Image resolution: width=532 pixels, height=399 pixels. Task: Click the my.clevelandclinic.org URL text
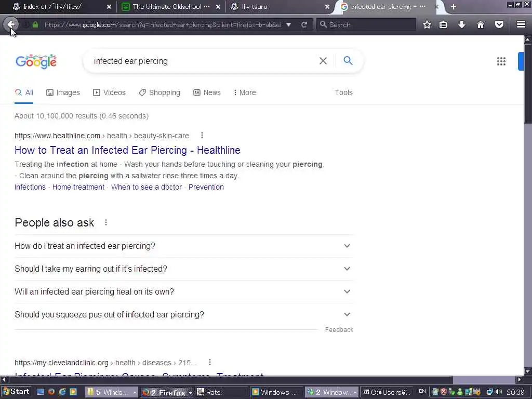coord(61,362)
